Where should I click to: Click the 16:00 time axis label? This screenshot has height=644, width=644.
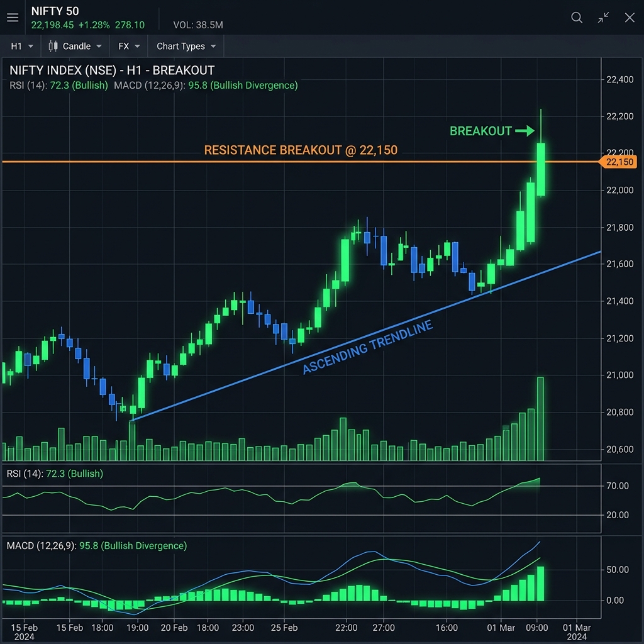(447, 628)
